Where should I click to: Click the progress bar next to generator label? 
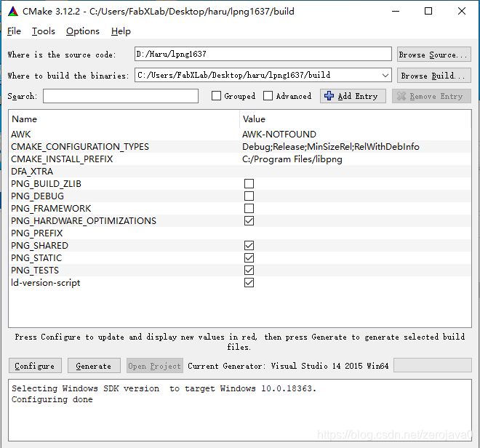(432, 365)
